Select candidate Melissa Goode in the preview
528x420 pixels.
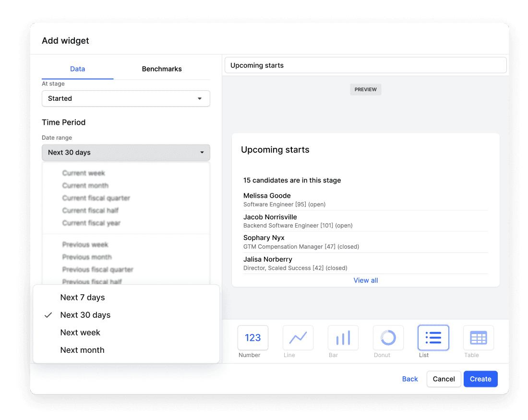pos(267,195)
